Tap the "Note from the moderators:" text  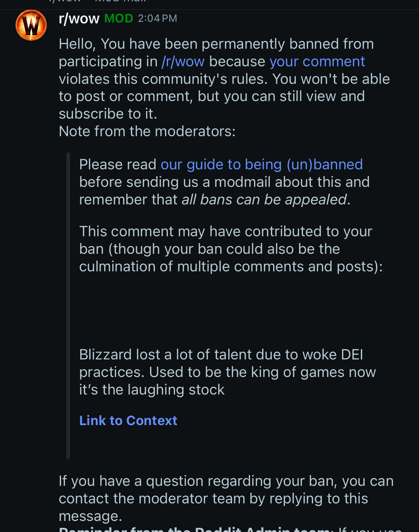[x=147, y=132]
